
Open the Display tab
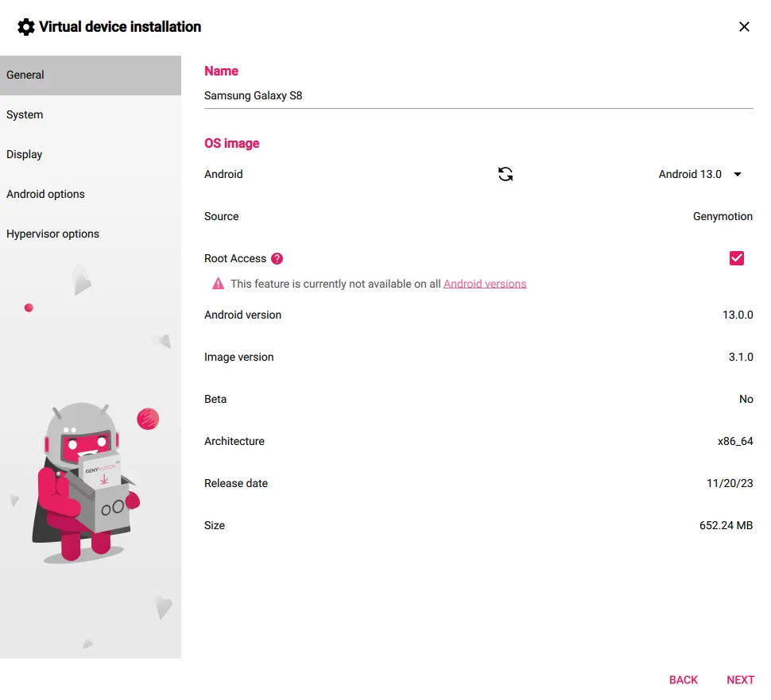[x=91, y=154]
